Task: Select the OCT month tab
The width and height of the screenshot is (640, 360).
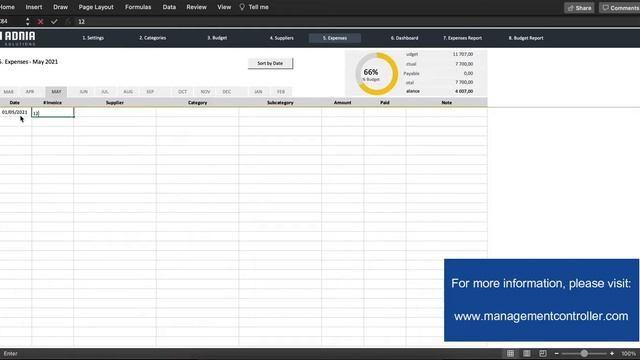Action: (x=182, y=92)
